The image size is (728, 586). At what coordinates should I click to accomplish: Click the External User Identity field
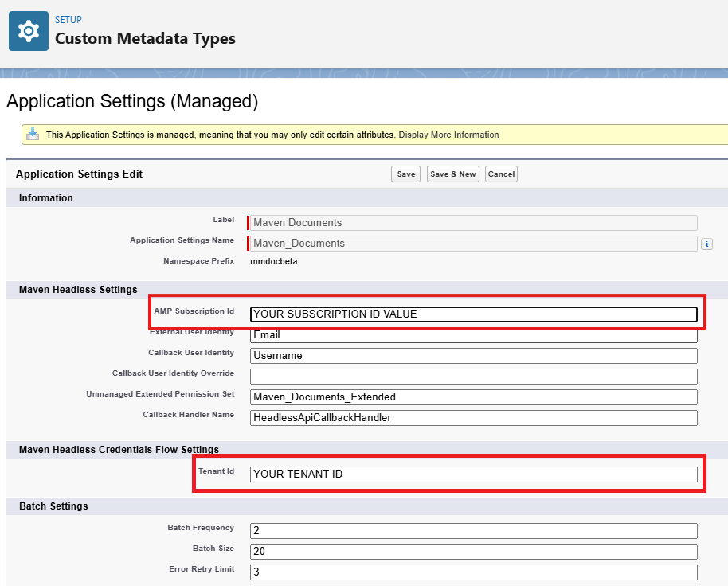pyautogui.click(x=473, y=335)
